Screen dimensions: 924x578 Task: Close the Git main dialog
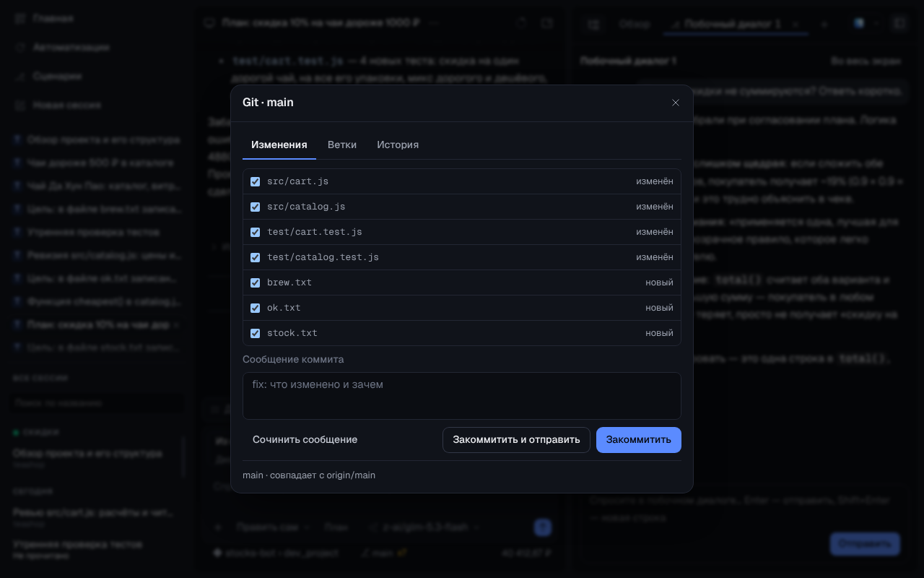click(676, 103)
